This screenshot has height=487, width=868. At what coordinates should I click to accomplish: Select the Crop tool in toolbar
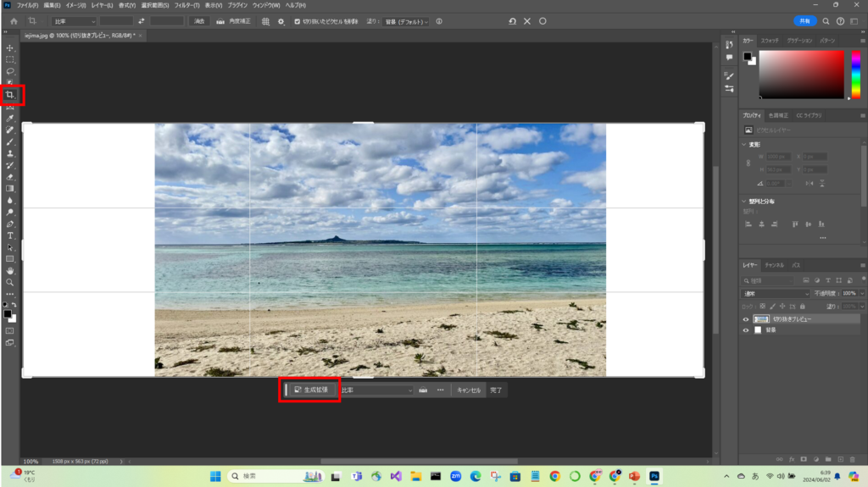[10, 95]
